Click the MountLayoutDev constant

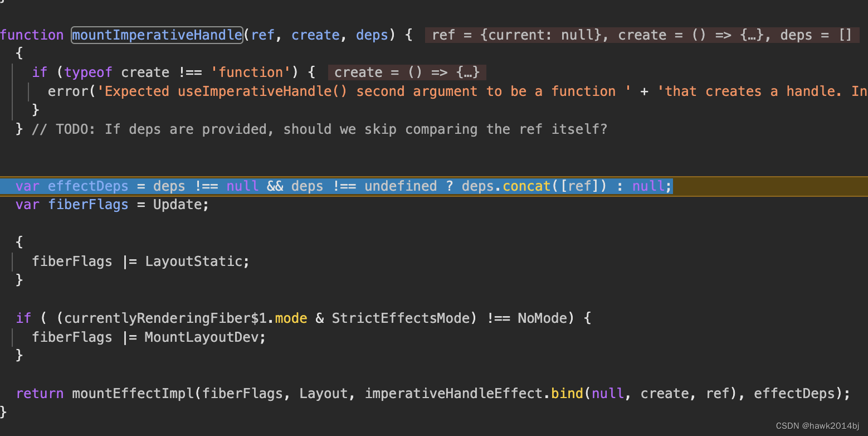coord(201,337)
